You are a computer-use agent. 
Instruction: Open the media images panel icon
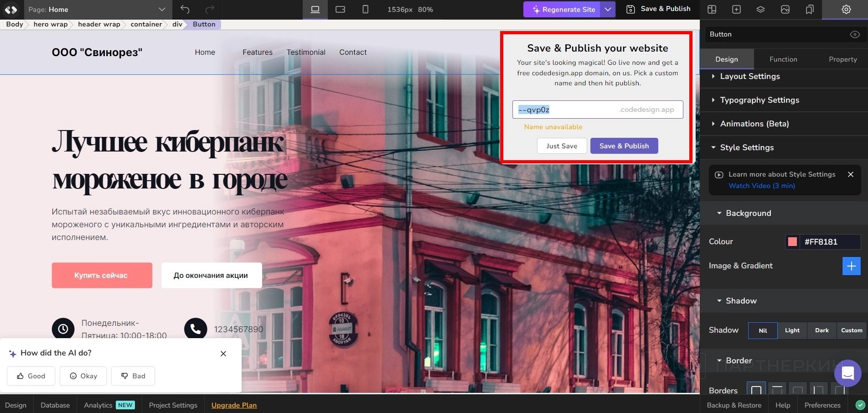785,9
